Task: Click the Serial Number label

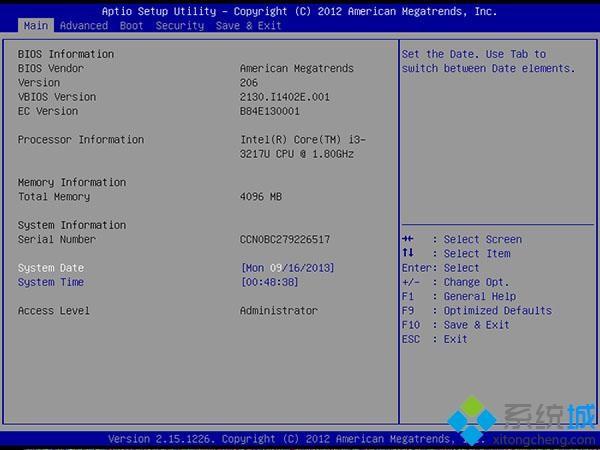Action: click(x=57, y=240)
